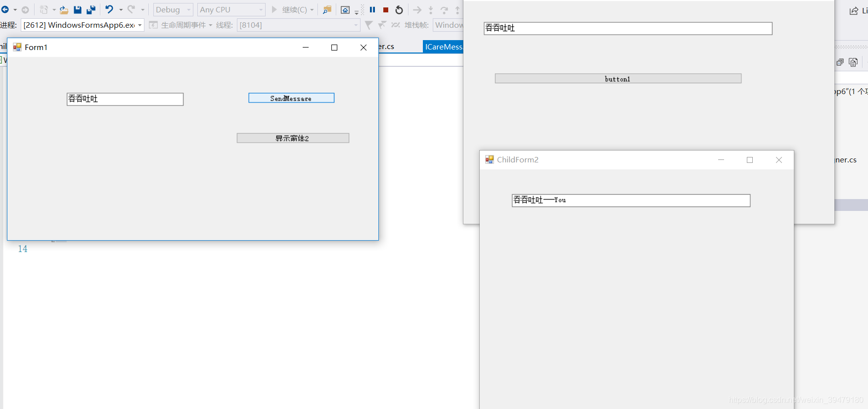Click the Break All pause icon

[x=372, y=10]
